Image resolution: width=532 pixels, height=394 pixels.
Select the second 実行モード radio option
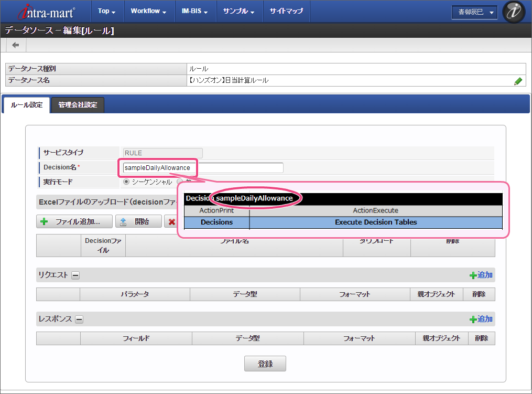tap(180, 182)
